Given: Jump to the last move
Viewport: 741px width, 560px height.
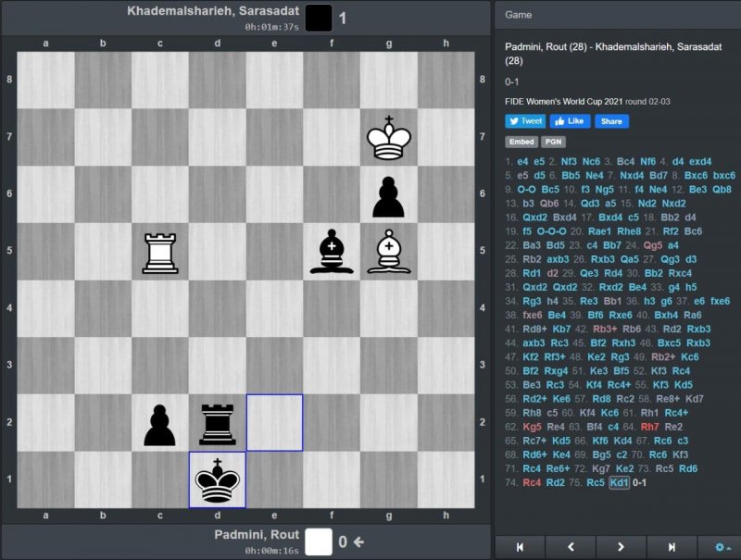Looking at the screenshot, I should pyautogui.click(x=672, y=547).
